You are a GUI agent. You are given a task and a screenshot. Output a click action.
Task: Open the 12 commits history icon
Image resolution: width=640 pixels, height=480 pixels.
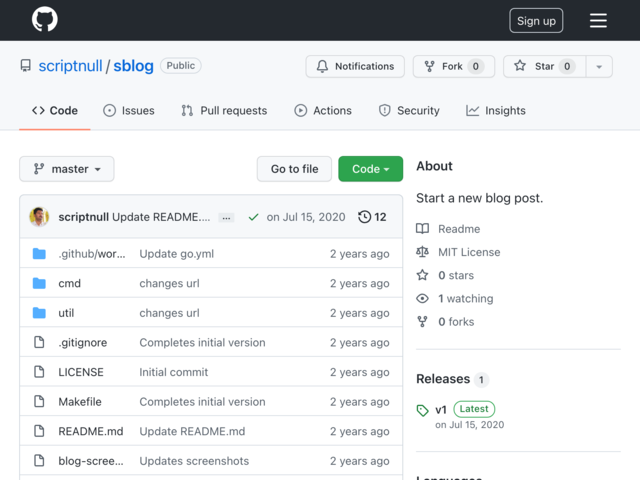pos(372,217)
